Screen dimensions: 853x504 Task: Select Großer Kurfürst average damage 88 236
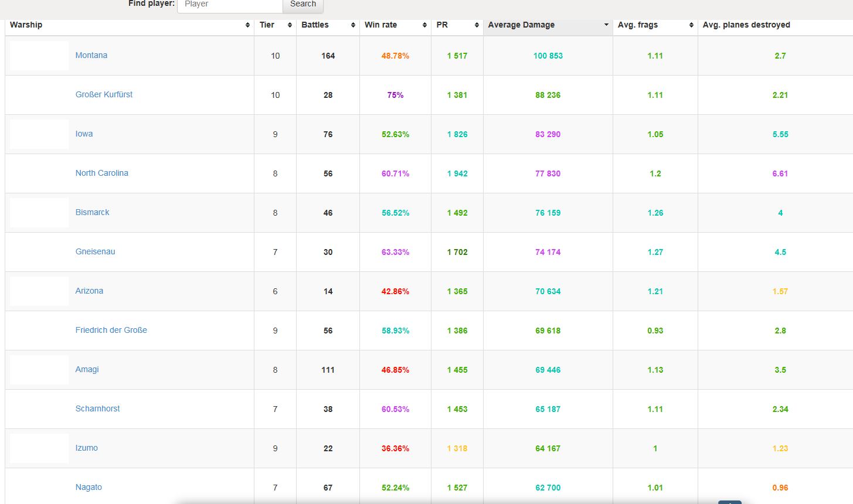[548, 95]
